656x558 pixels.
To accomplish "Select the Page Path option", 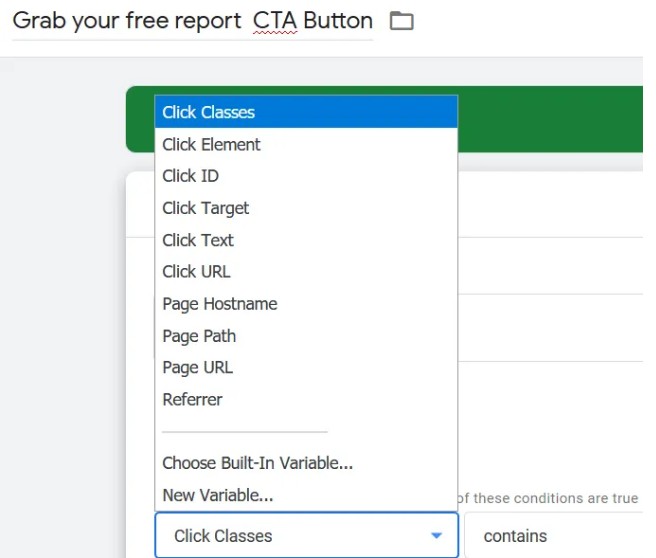I will click(199, 336).
